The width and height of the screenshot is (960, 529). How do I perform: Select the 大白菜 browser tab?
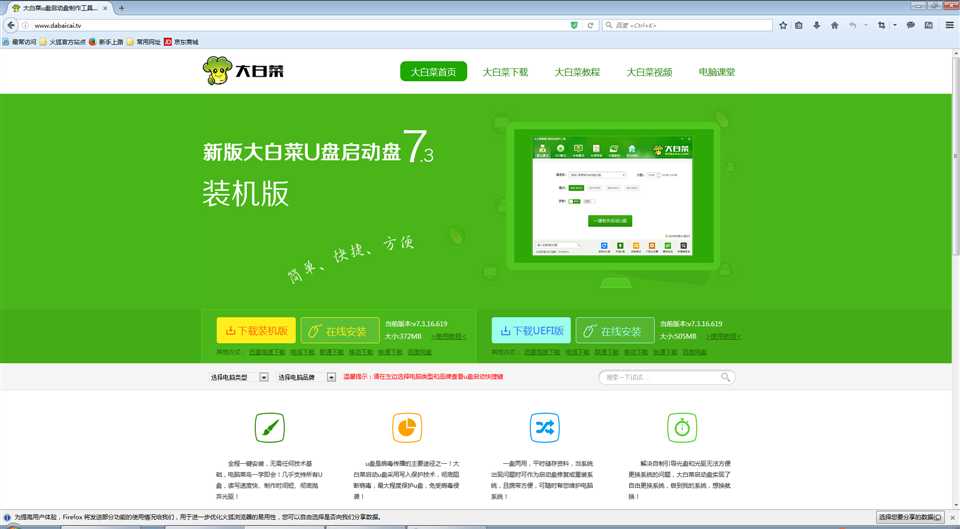coord(58,8)
